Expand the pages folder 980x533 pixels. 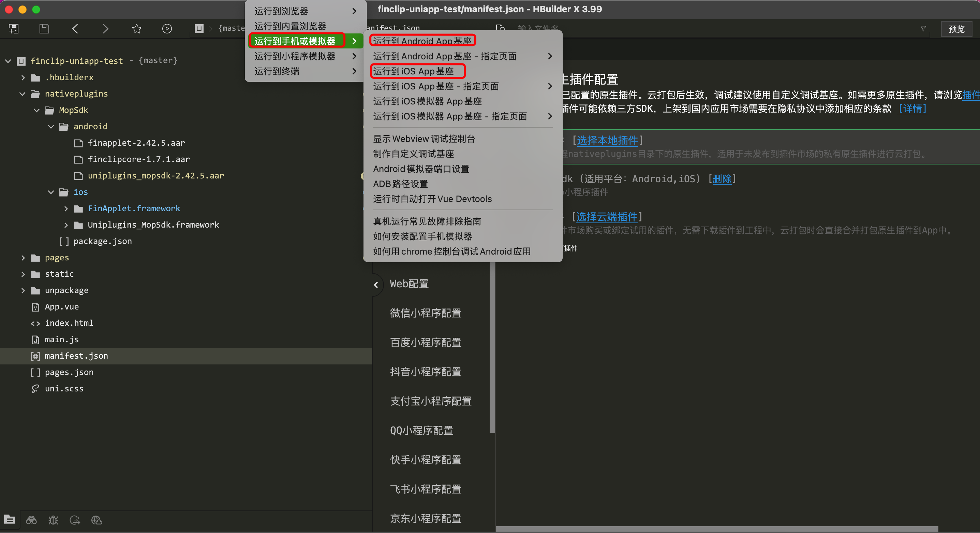(23, 258)
